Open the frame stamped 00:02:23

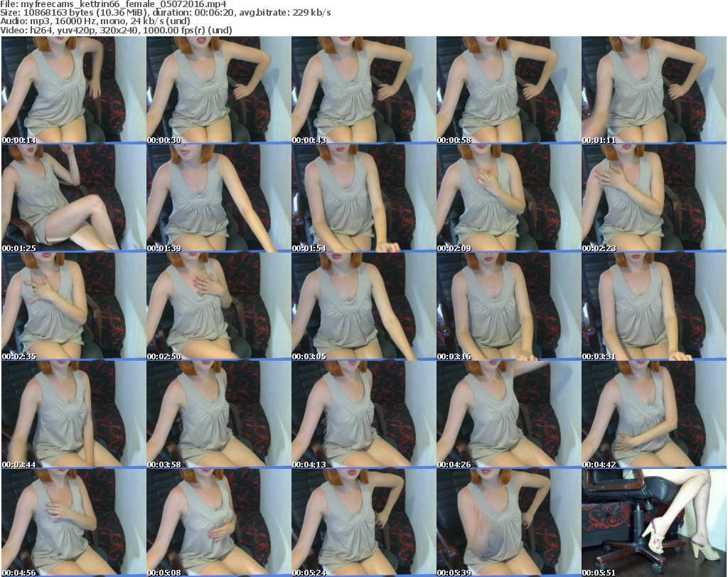coord(654,198)
